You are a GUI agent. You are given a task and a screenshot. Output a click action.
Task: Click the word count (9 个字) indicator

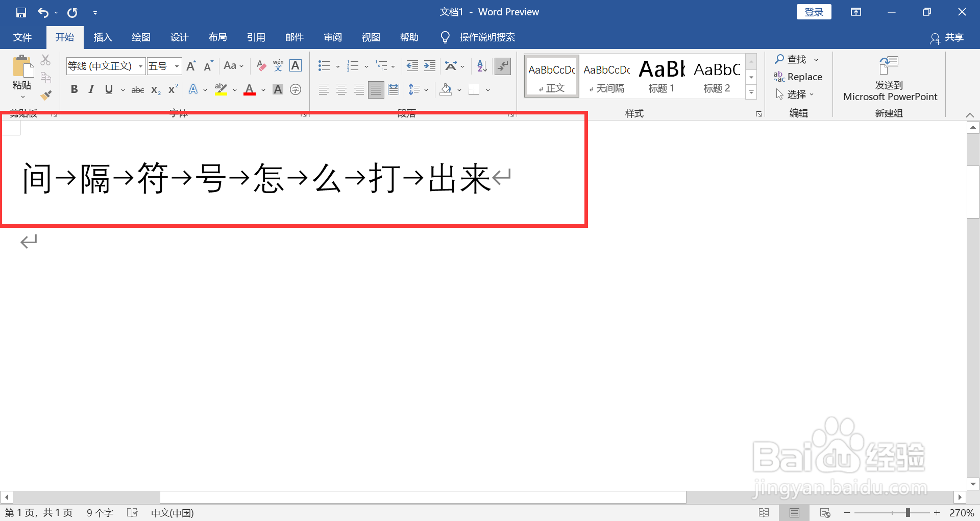point(100,513)
